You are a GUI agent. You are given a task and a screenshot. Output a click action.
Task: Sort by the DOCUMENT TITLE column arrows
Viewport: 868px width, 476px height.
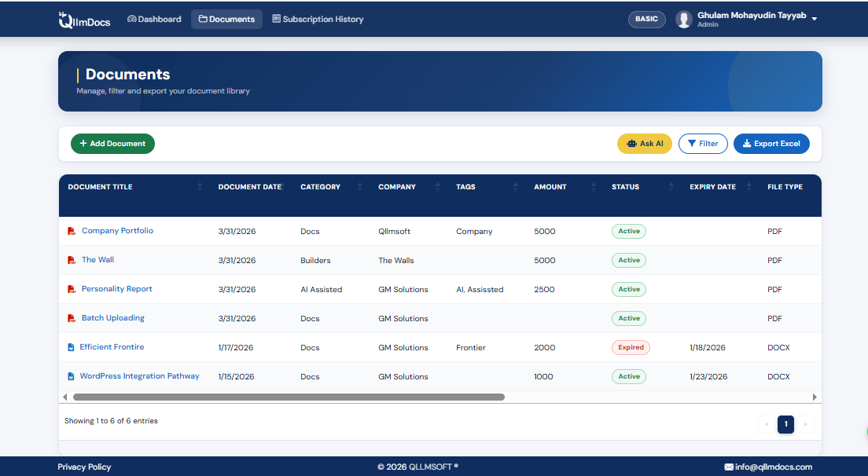[199, 186]
